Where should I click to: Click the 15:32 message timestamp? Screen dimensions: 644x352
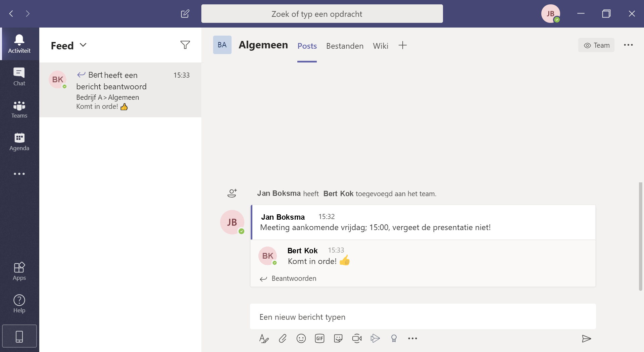pos(327,217)
